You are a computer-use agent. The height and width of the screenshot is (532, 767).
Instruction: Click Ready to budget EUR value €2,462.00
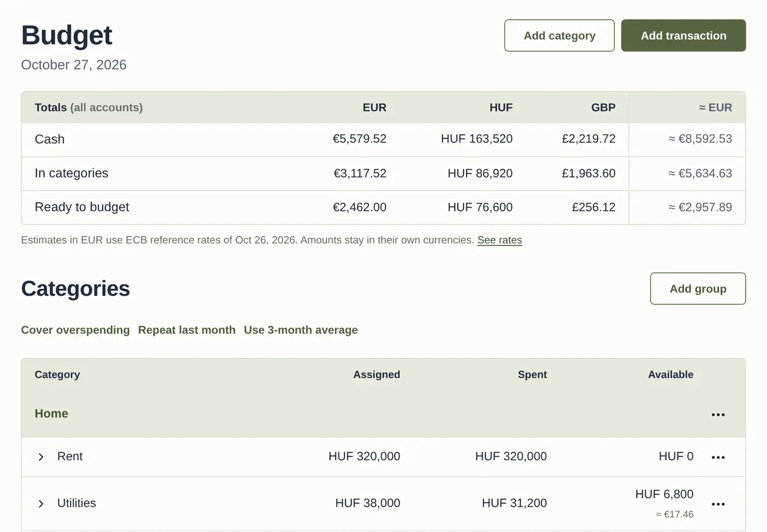[x=359, y=208]
